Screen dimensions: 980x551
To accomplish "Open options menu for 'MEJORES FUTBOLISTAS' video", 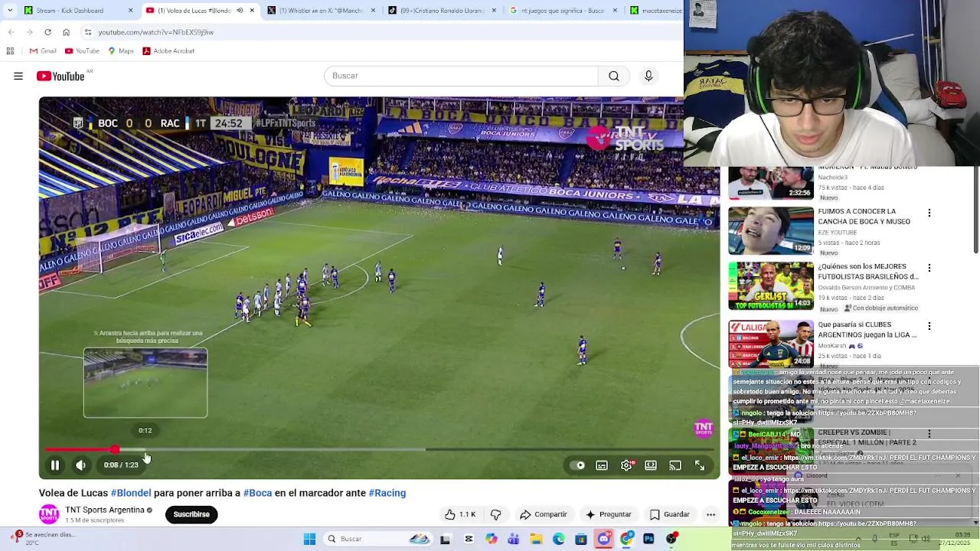I will (x=929, y=268).
